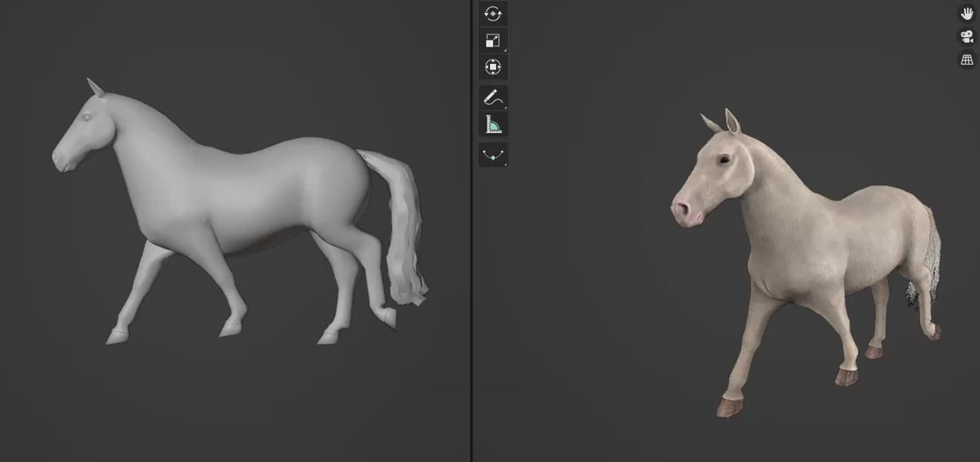Select the Rotate tool
The width and height of the screenshot is (980, 462).
coord(492,14)
